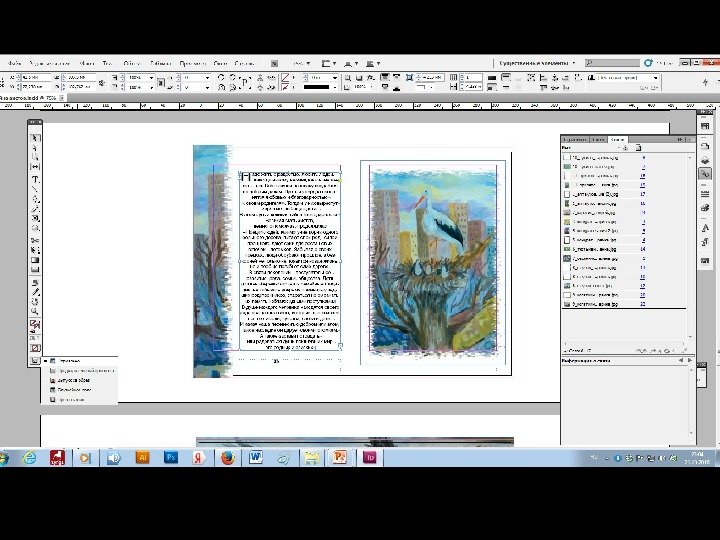
Task: Open the object style dropdown in Control panel
Action: (x=655, y=78)
